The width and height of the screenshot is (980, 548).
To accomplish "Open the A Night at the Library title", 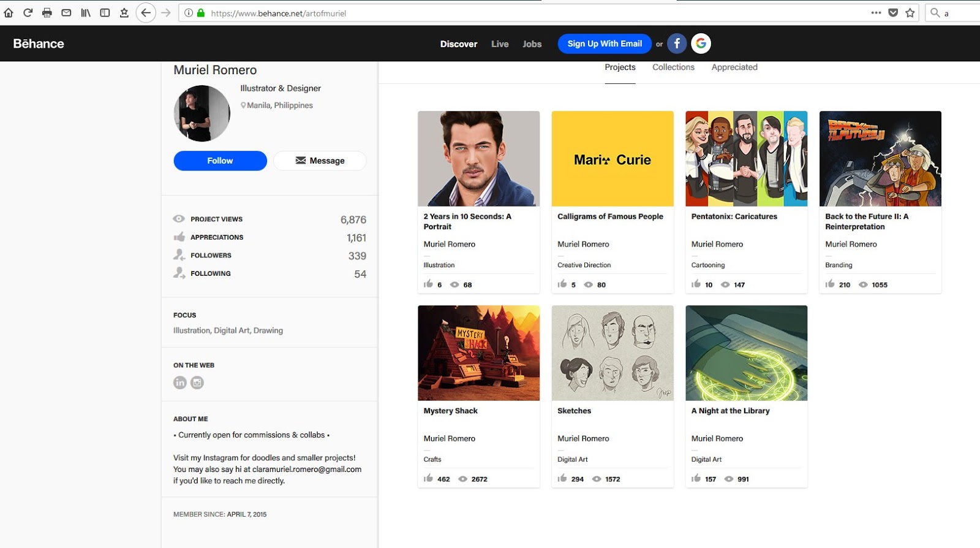I will point(730,411).
